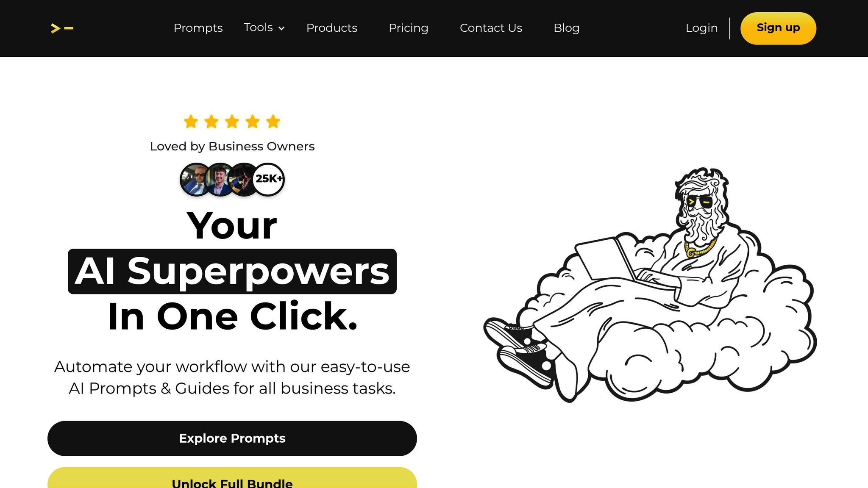Viewport: 868px width, 488px height.
Task: Open the Pricing page
Action: tap(409, 28)
